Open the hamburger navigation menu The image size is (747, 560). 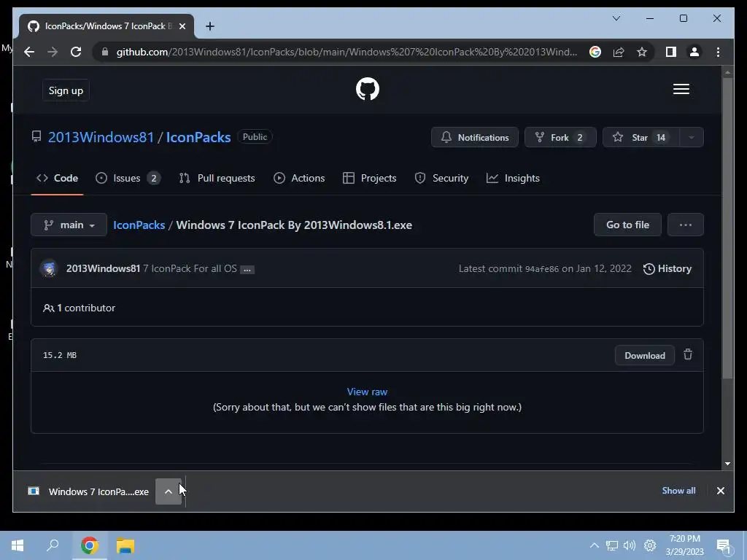pyautogui.click(x=681, y=89)
